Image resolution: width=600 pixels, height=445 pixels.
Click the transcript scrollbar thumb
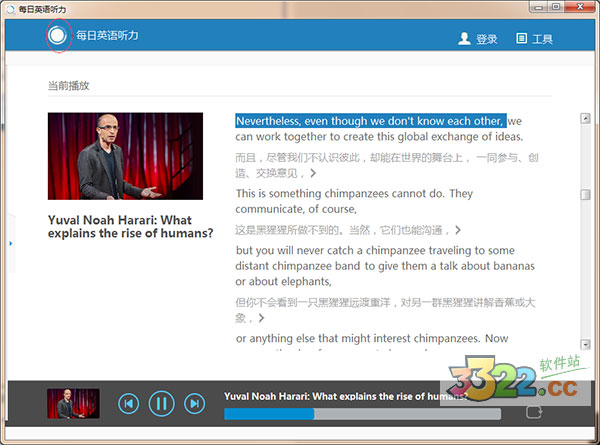coord(585,194)
